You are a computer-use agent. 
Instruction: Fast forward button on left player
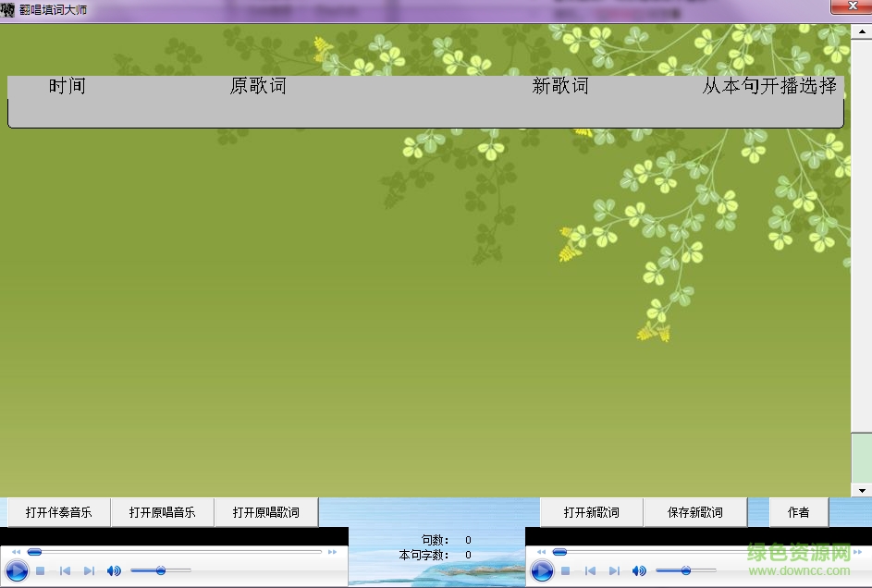point(333,552)
